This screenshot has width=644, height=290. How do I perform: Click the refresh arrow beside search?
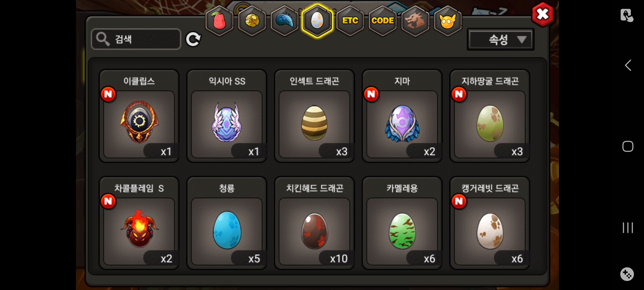[193, 39]
